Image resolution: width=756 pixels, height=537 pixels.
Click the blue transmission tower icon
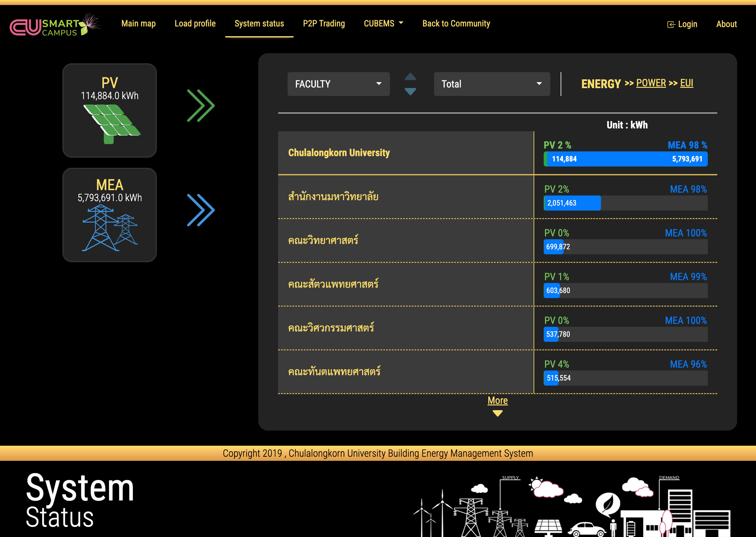[110, 228]
